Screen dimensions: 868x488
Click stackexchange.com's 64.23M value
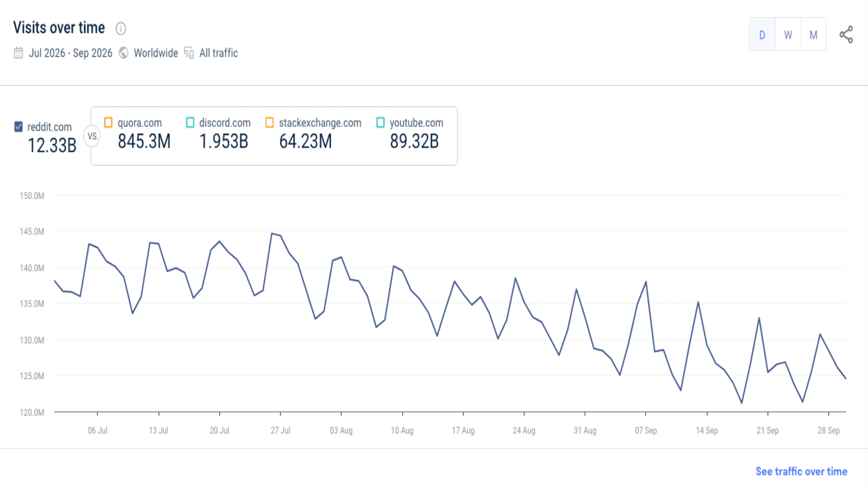pos(305,142)
